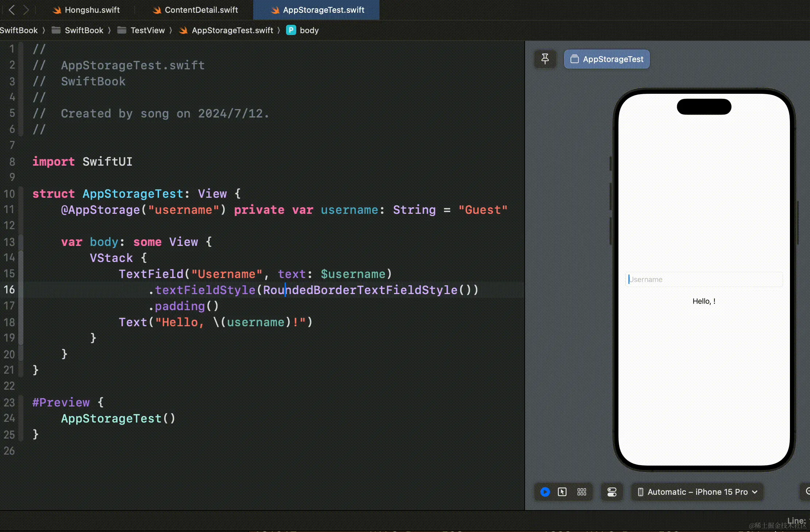Switch to the ContentDetail.swift tab
Image resolution: width=810 pixels, height=532 pixels.
pos(201,10)
